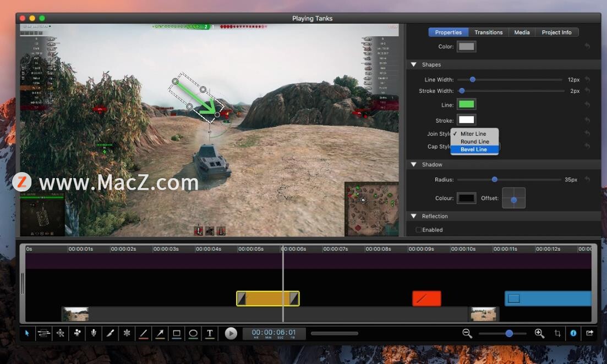The height and width of the screenshot is (364, 607).
Task: Choose Miter Line from the popup
Action: point(474,134)
